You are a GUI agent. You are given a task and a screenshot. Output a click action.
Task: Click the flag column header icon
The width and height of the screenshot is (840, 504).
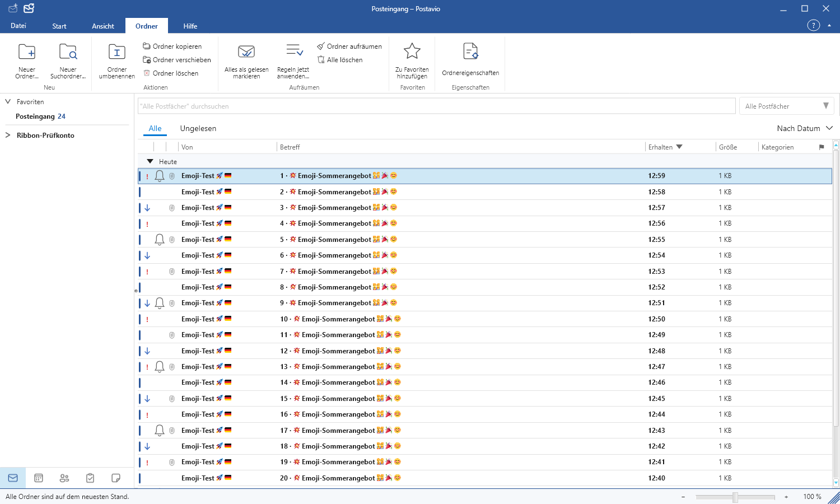pyautogui.click(x=822, y=147)
